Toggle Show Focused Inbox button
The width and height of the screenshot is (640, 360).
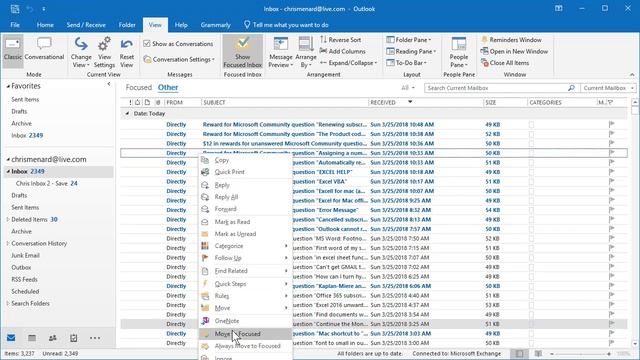pos(242,52)
